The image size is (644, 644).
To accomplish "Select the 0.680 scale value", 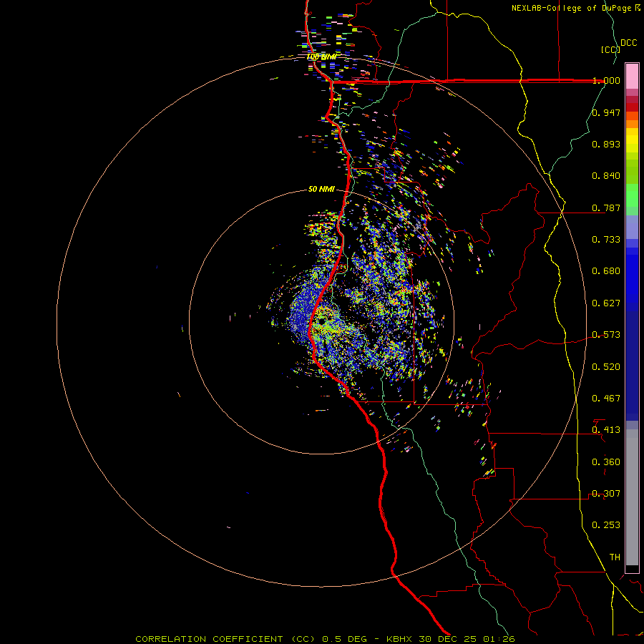I will (x=606, y=271).
